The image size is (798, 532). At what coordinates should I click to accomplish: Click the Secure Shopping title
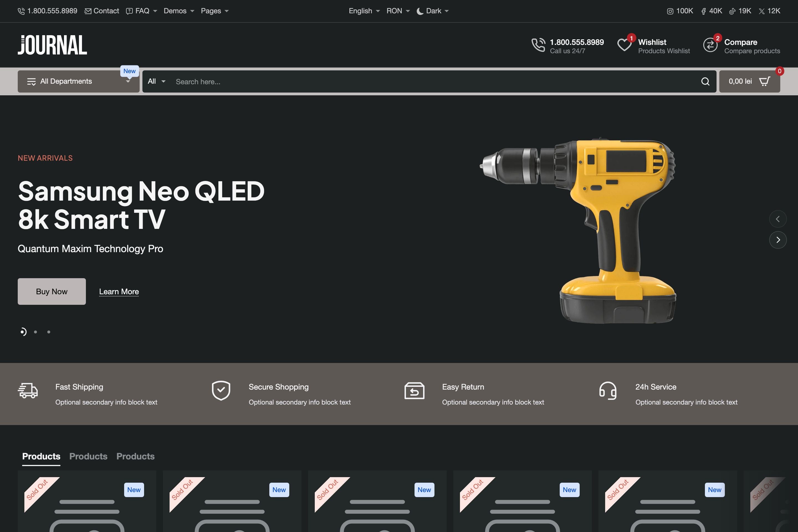(278, 387)
